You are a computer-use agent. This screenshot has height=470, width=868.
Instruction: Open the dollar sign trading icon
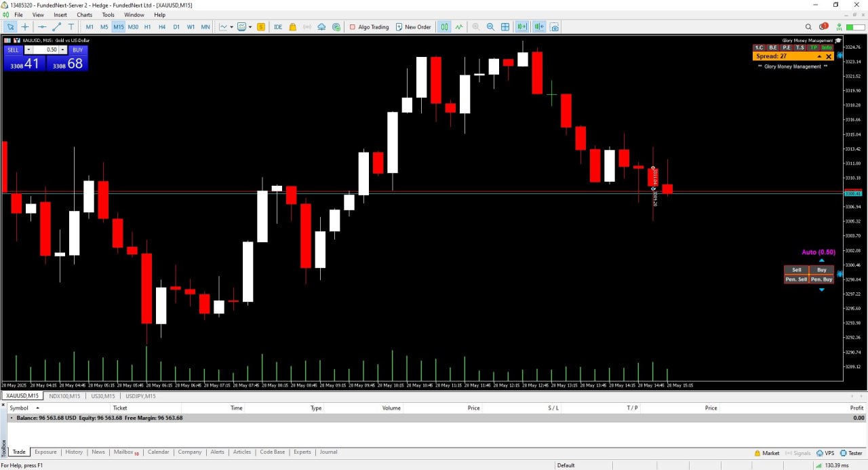[x=260, y=27]
